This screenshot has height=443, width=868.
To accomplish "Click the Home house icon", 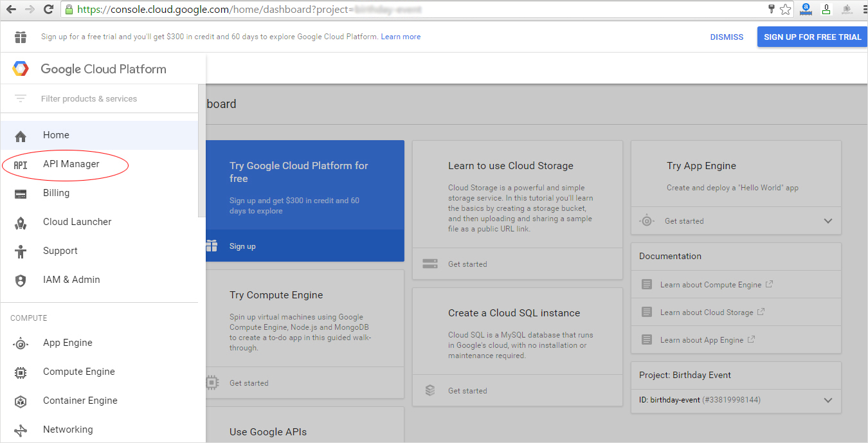I will tap(21, 136).
